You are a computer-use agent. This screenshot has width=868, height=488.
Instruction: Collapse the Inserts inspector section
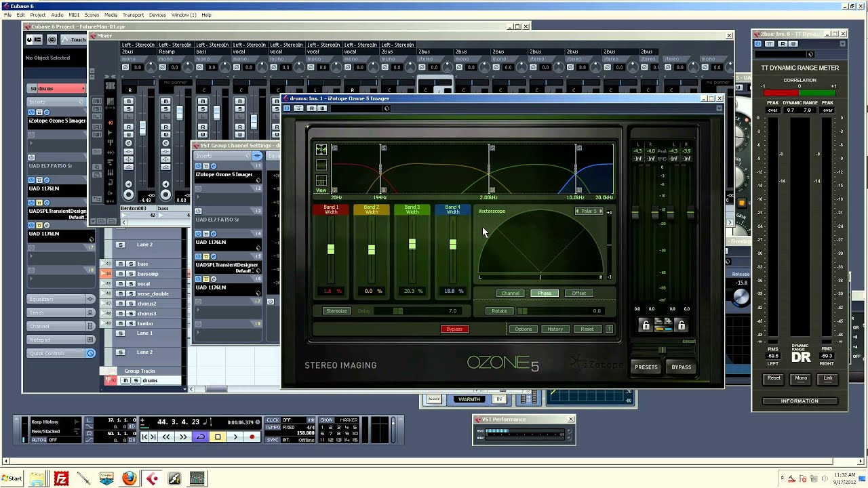click(x=56, y=102)
